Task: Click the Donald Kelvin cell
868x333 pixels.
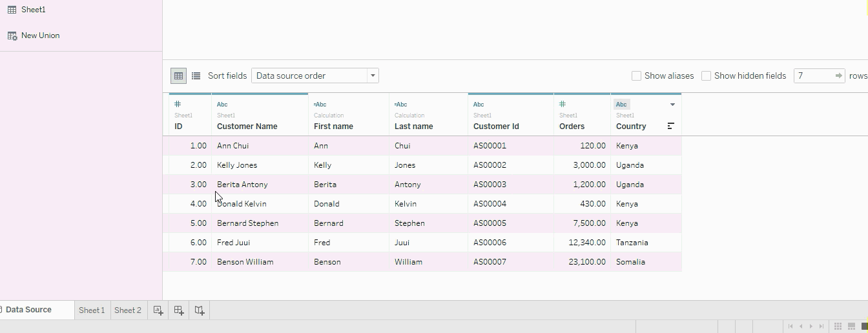Action: 260,204
